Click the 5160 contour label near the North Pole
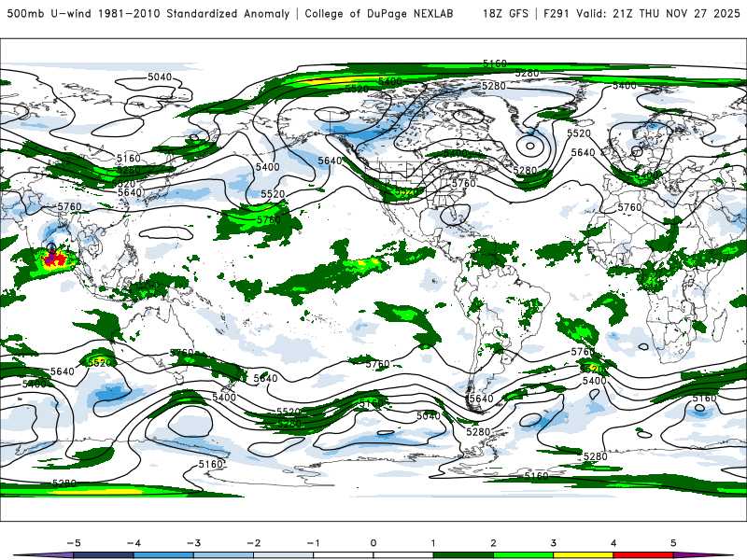 tap(495, 63)
